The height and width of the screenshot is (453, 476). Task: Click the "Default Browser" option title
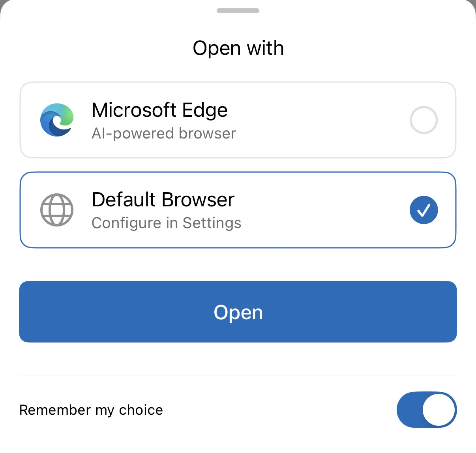pos(163,200)
